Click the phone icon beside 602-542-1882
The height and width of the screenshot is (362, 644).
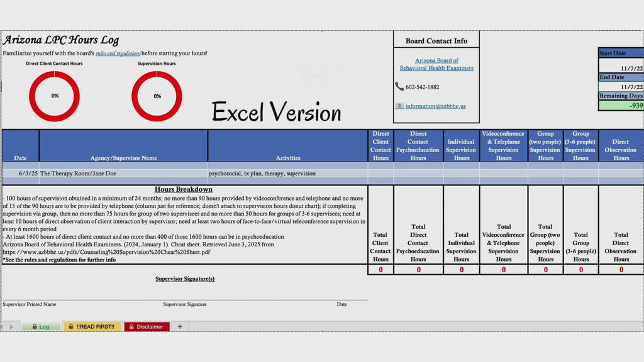pyautogui.click(x=399, y=86)
